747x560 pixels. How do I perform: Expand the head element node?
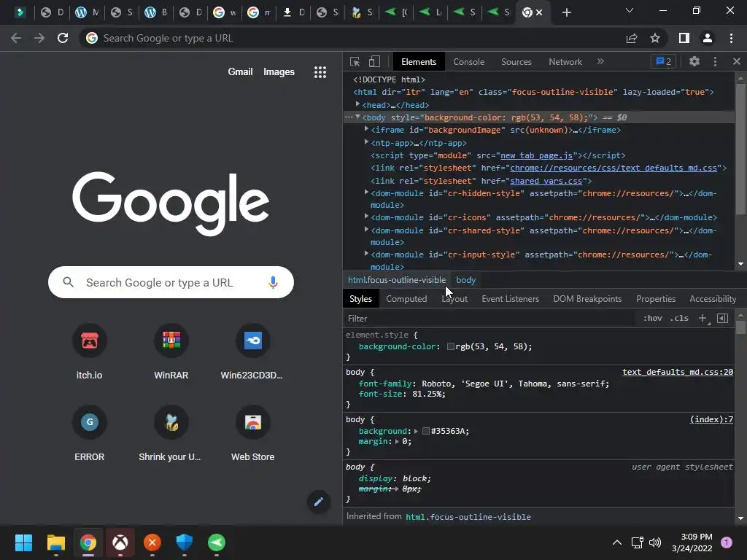tap(357, 104)
